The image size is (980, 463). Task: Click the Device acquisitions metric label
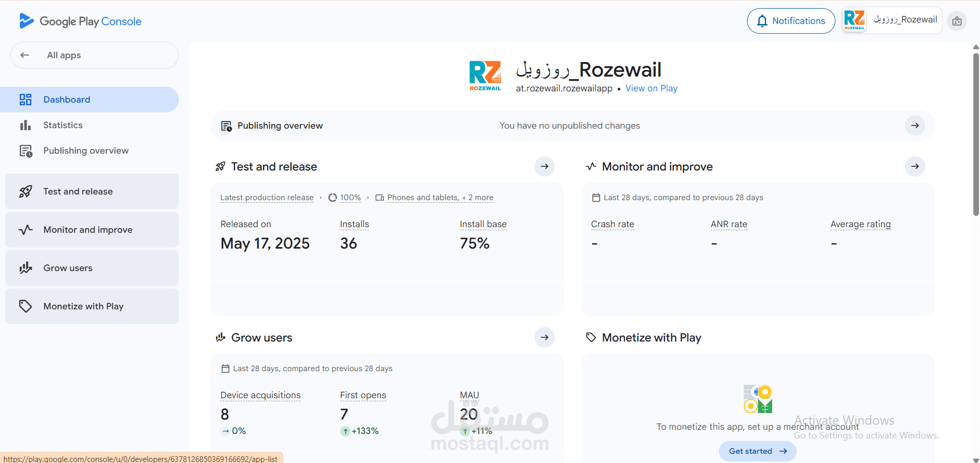click(x=261, y=395)
